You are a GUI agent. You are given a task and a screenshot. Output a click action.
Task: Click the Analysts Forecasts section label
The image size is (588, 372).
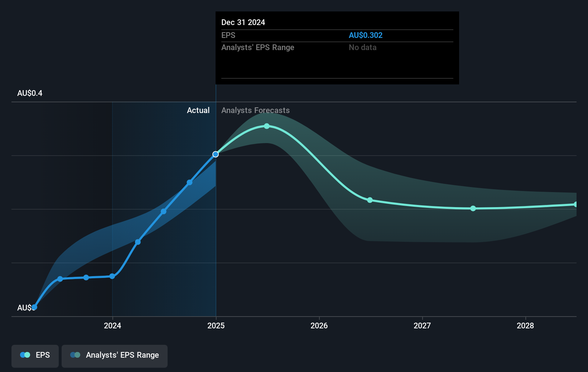[x=255, y=110]
